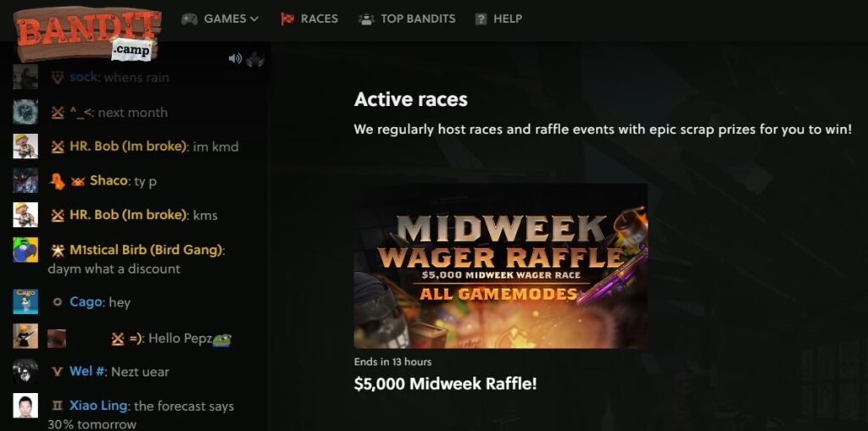Click the username HR. Bob saying im kmd
This screenshot has height=431, width=868.
129,146
